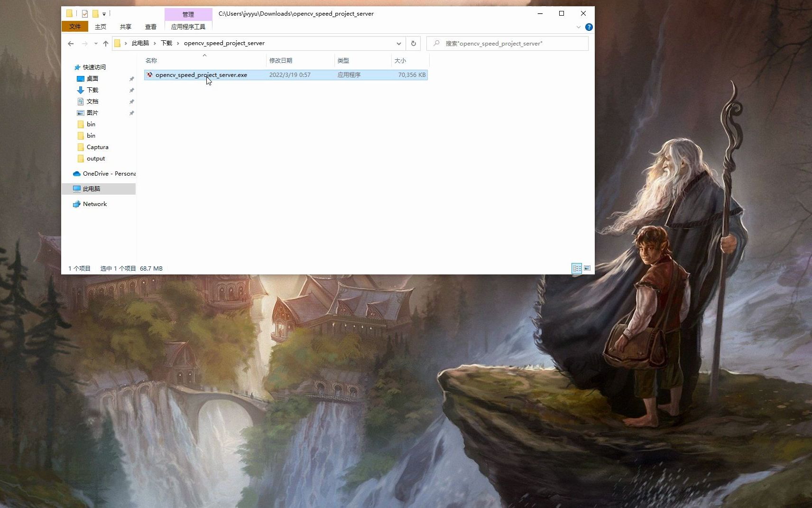This screenshot has width=812, height=508.
Task: Select the opencv_speed_project_server.exe file
Action: (x=286, y=75)
